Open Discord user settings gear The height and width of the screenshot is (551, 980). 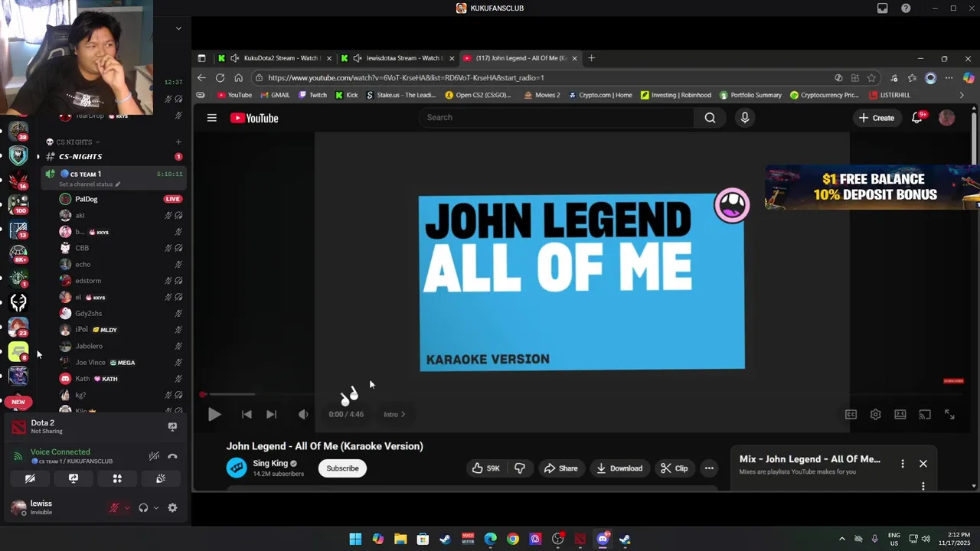(172, 507)
